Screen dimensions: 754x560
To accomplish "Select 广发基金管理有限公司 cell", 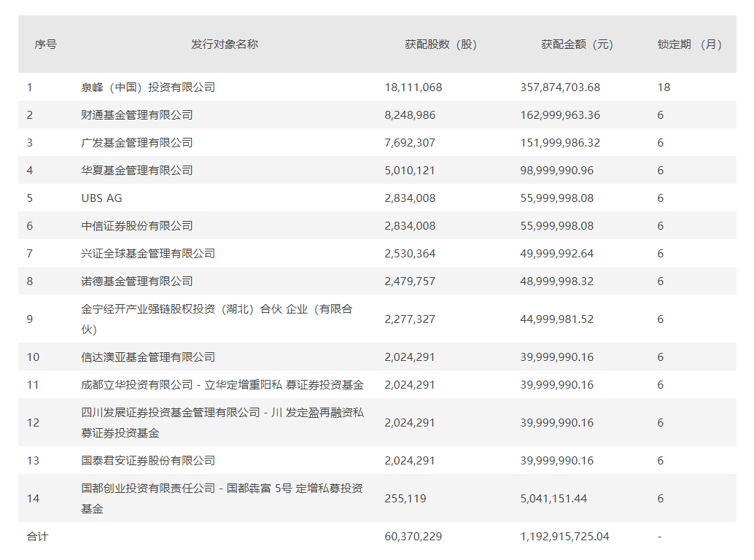I will coord(137,143).
